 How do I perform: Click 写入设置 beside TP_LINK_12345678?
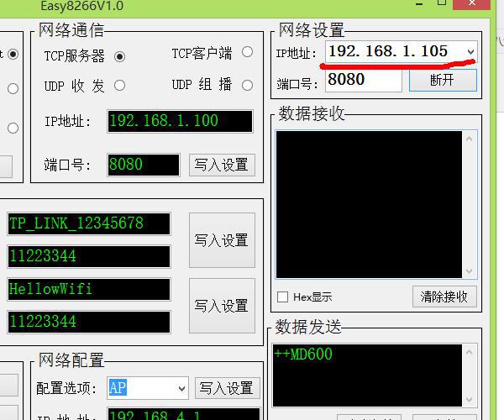(222, 240)
